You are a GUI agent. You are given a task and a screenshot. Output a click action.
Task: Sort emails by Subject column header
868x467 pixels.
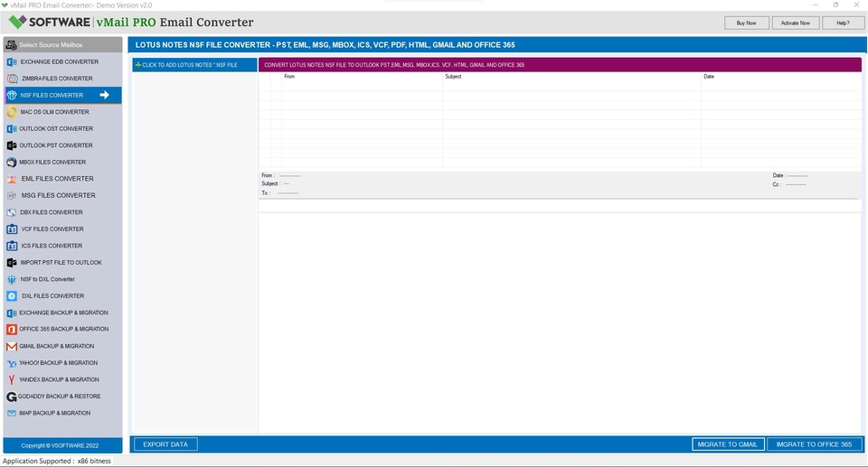tap(453, 77)
